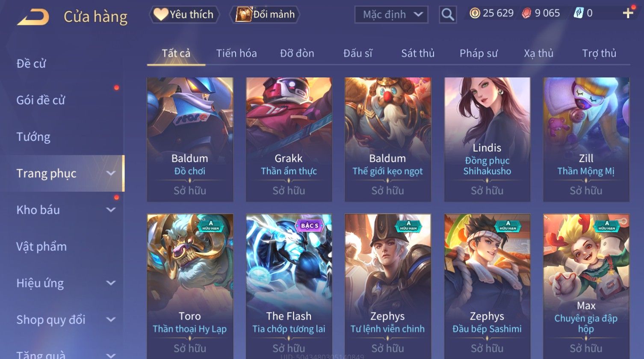Select the Tiến hóa filter tab

[236, 53]
